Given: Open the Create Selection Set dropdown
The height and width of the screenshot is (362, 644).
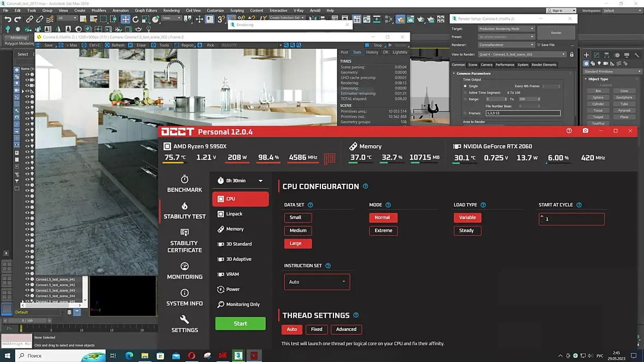Looking at the screenshot, I should point(287,18).
